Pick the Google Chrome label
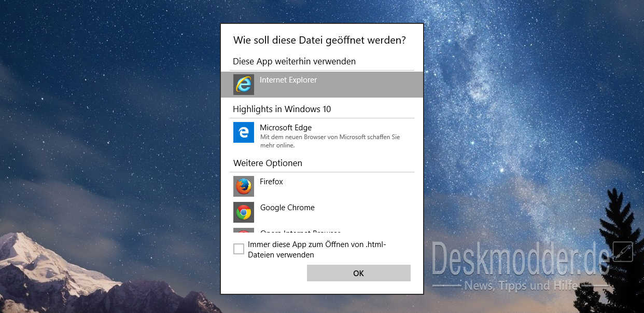Viewport: 644px width, 313px height. point(287,208)
